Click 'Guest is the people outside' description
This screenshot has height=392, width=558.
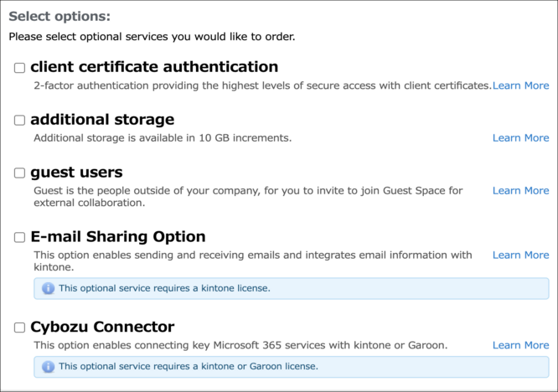click(x=248, y=197)
